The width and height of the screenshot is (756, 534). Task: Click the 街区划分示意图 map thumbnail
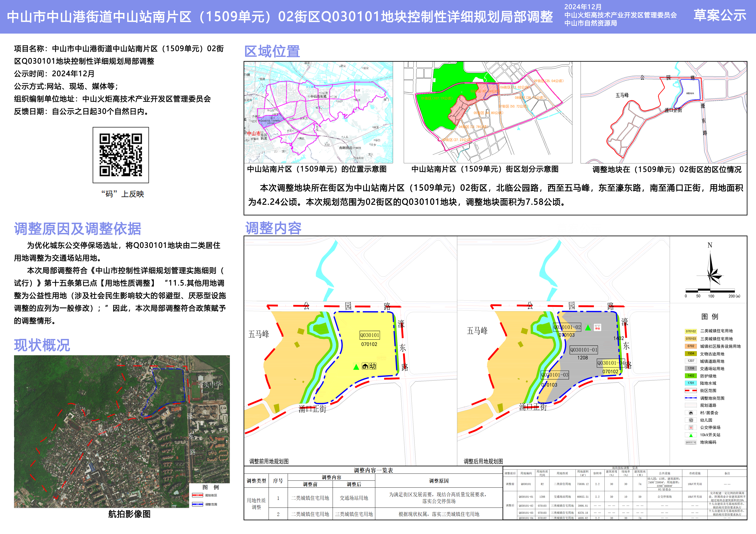(488, 112)
